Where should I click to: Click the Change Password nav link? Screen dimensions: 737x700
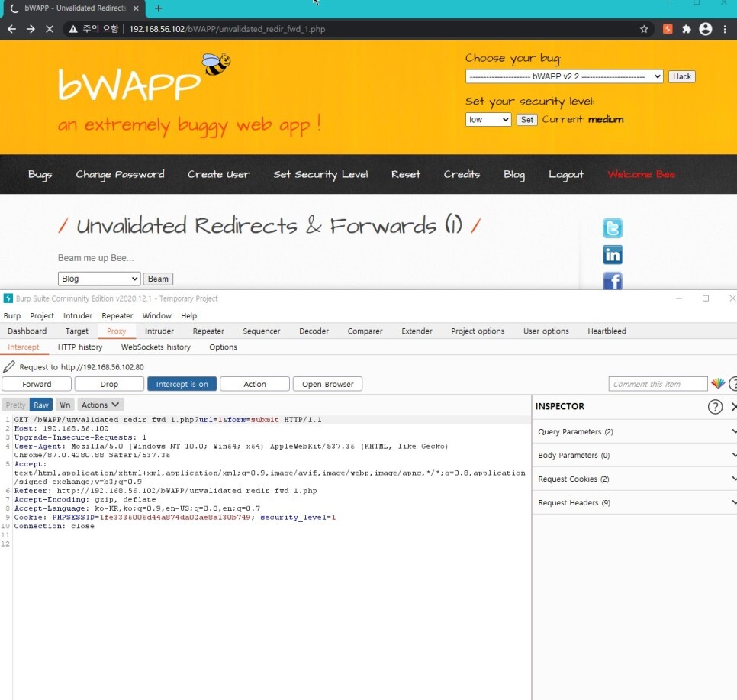point(120,175)
